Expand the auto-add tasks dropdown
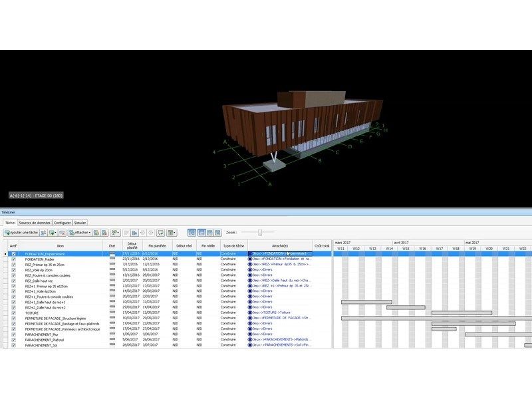 tap(53, 233)
